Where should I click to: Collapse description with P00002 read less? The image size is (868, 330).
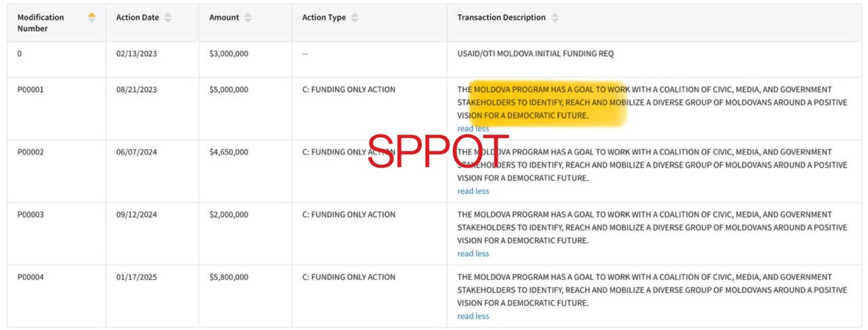click(473, 191)
